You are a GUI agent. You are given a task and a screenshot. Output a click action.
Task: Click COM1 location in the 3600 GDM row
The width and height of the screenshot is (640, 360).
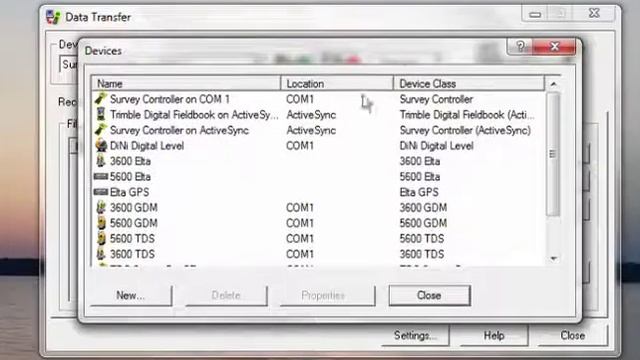click(300, 208)
